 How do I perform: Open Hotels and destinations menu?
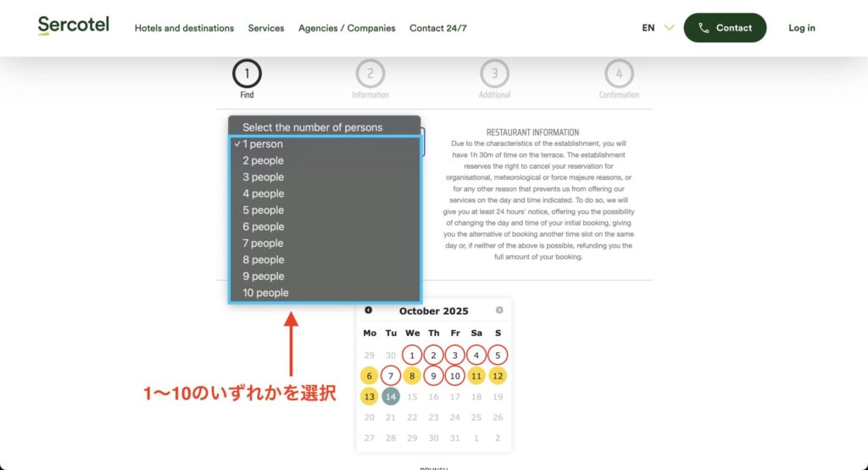[x=184, y=28]
